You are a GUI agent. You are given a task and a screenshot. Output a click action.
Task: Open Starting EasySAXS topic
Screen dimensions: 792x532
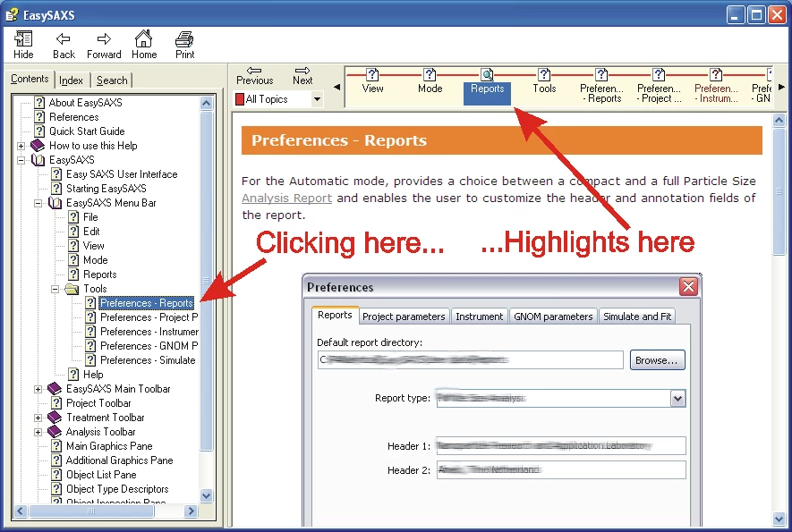click(x=106, y=189)
